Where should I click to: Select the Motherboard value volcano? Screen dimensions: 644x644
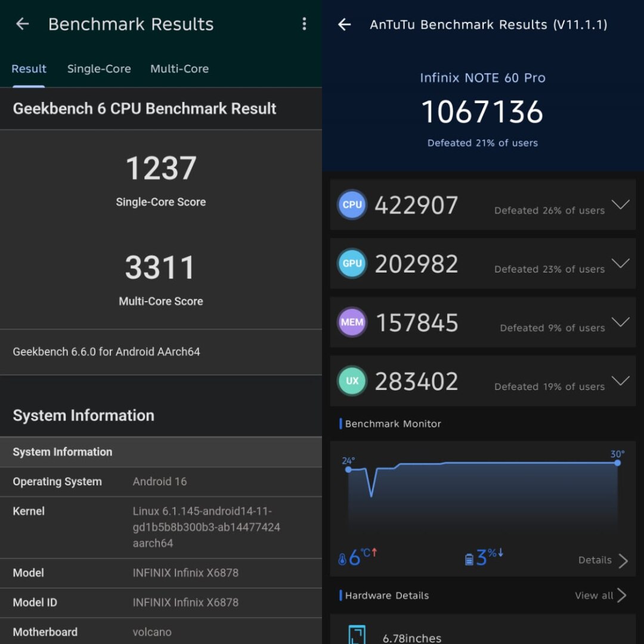click(x=152, y=631)
